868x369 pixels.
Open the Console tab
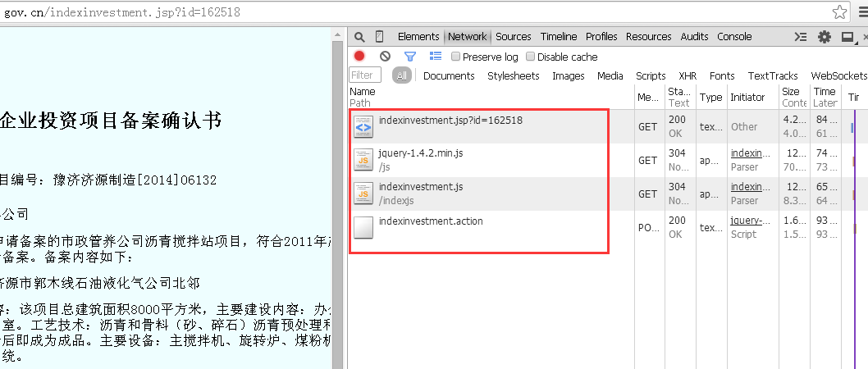pyautogui.click(x=734, y=37)
